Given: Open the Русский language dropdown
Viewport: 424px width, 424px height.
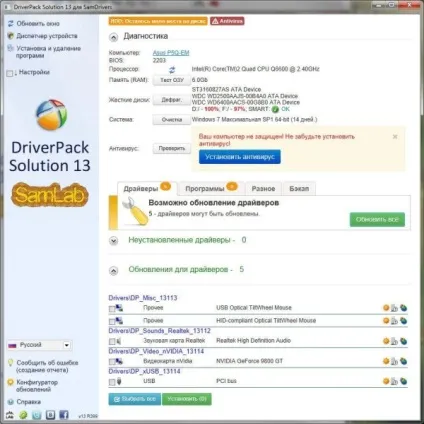Looking at the screenshot, I should tap(66, 345).
